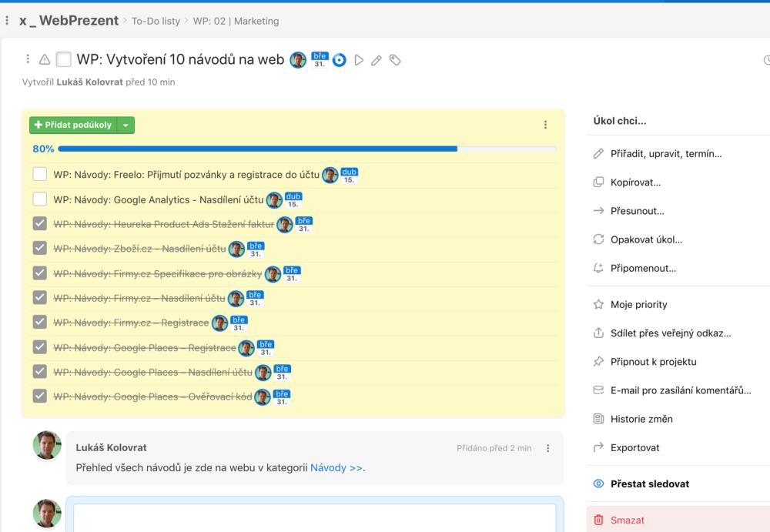
Task: Click the avatar on the Google Places – Ověřovací kód subtask
Action: tap(263, 397)
